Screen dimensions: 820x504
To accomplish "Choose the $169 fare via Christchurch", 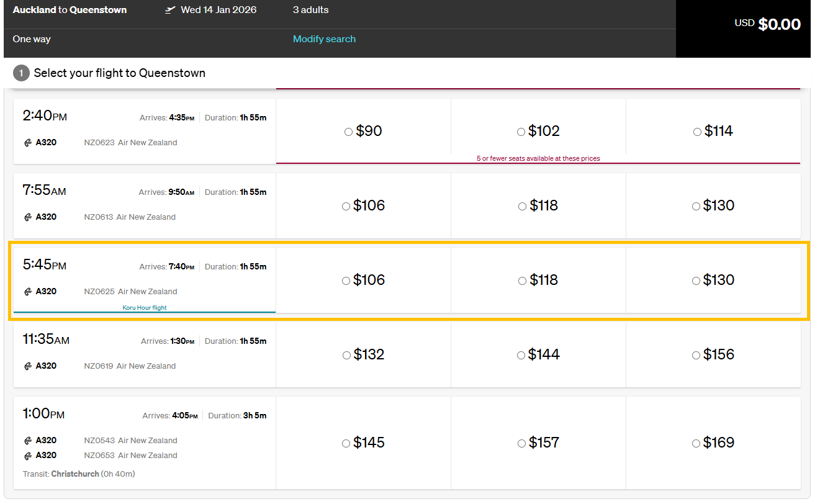I will point(696,443).
